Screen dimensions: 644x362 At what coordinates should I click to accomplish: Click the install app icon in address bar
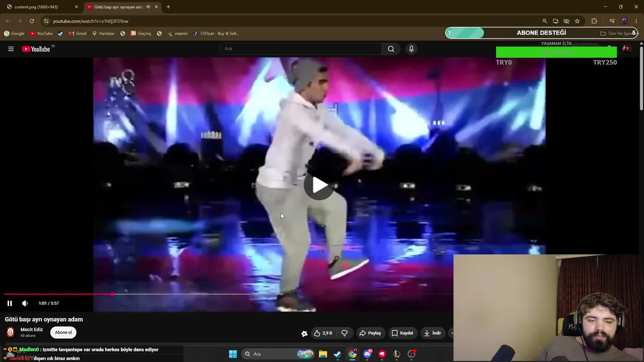[555, 21]
